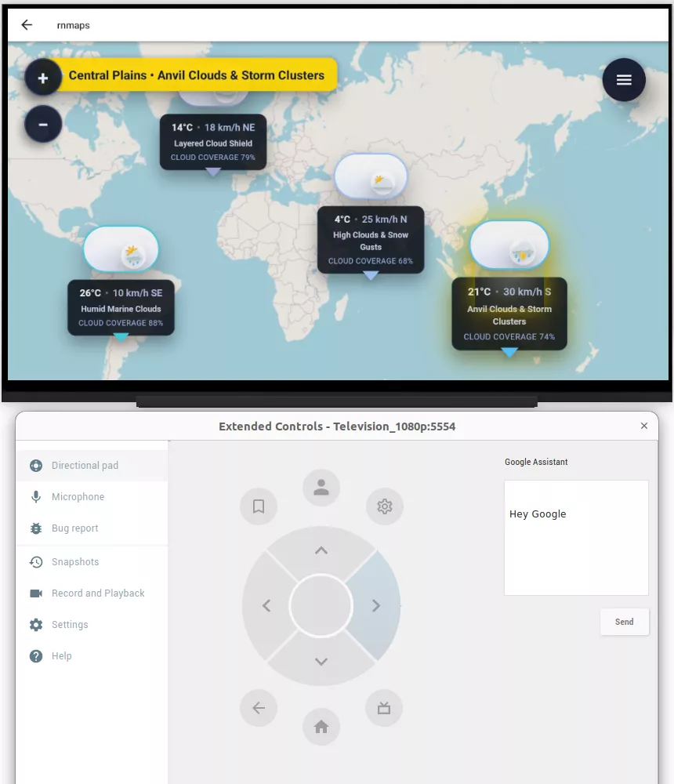Select Record and Playback in sidebar
This screenshot has height=784, width=674.
tap(98, 593)
